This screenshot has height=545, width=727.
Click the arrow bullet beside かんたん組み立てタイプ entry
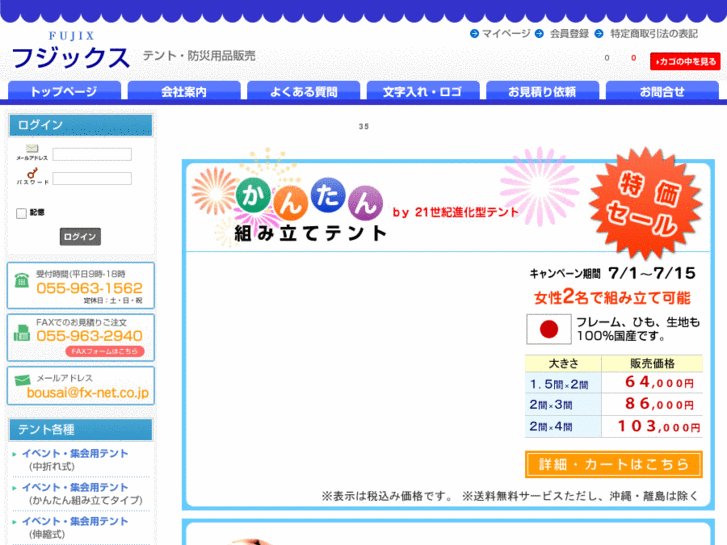(15, 488)
